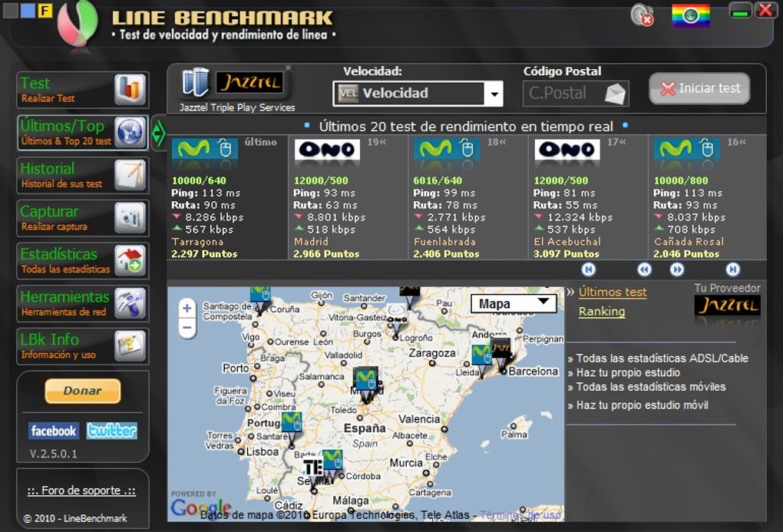Image resolution: width=783 pixels, height=532 pixels.
Task: Open the Velocidad dropdown
Action: (x=418, y=94)
